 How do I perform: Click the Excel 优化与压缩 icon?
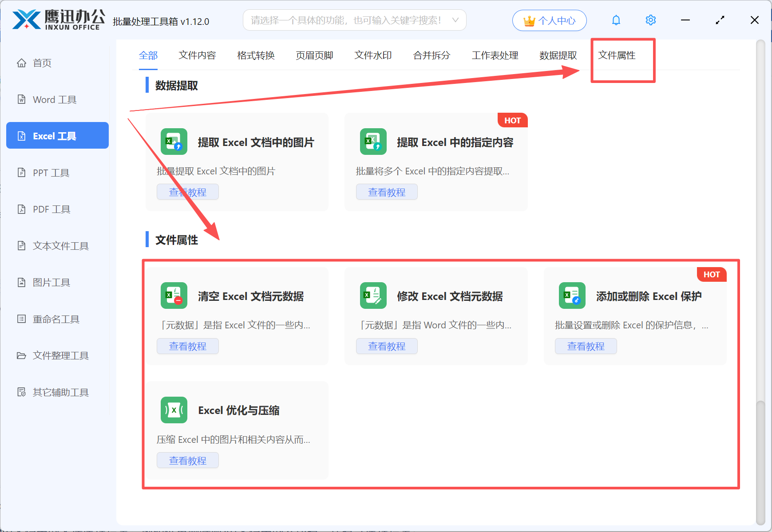coord(174,410)
